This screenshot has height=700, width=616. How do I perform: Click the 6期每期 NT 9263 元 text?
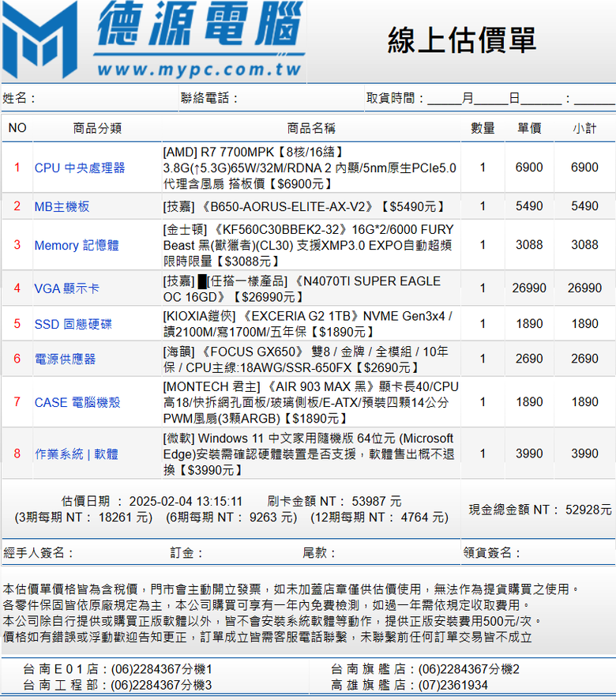231,517
